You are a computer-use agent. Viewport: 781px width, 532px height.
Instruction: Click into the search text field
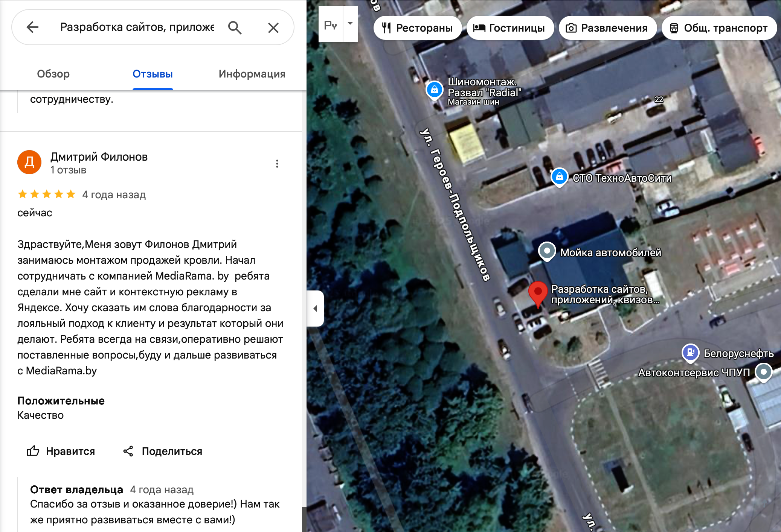137,27
